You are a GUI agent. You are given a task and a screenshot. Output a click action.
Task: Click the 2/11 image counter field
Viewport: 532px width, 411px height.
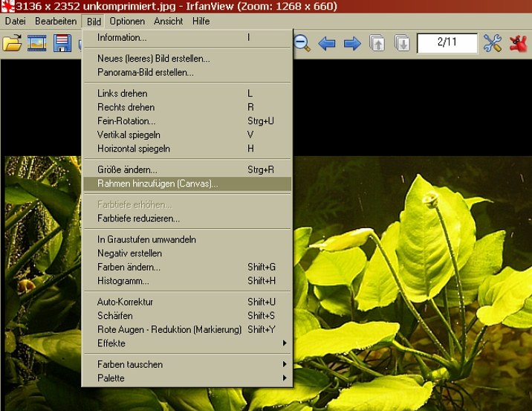tap(447, 43)
